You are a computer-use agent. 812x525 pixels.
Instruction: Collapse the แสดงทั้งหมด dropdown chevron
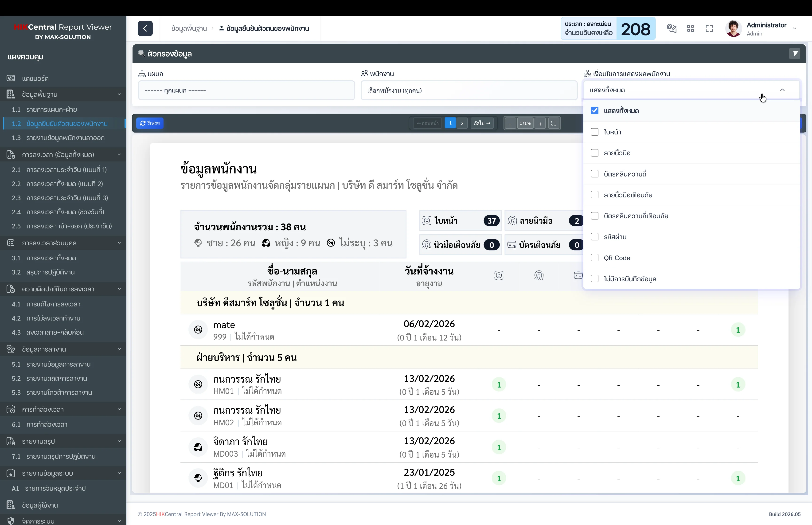click(x=782, y=90)
